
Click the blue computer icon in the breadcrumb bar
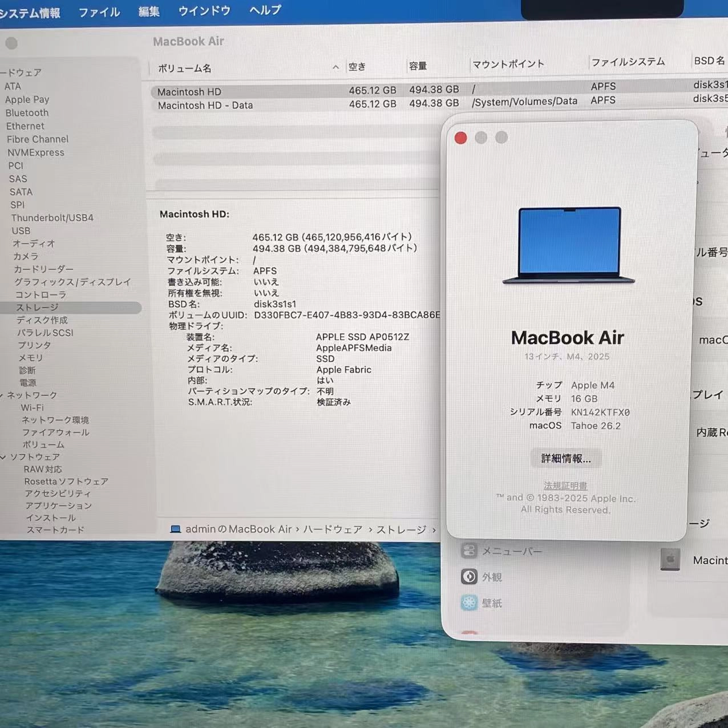pos(175,529)
